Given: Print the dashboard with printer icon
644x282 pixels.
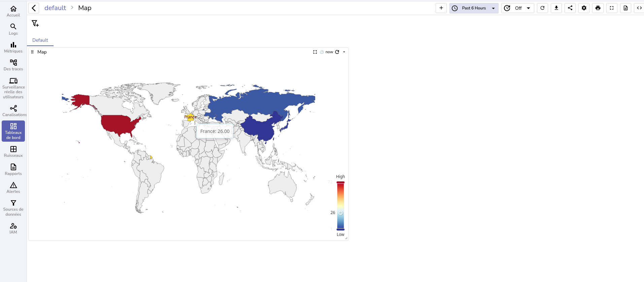Looking at the screenshot, I should [598, 8].
